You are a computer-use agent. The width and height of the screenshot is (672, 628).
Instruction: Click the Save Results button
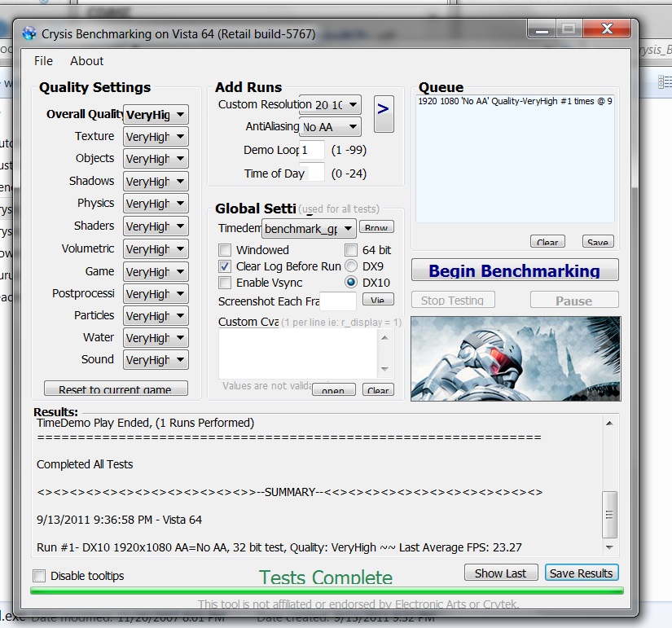(582, 573)
